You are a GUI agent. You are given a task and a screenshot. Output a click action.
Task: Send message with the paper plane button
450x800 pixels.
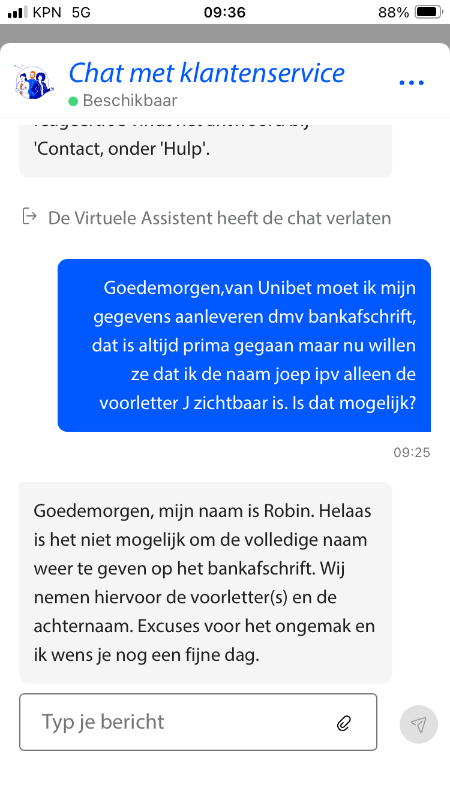(x=418, y=724)
